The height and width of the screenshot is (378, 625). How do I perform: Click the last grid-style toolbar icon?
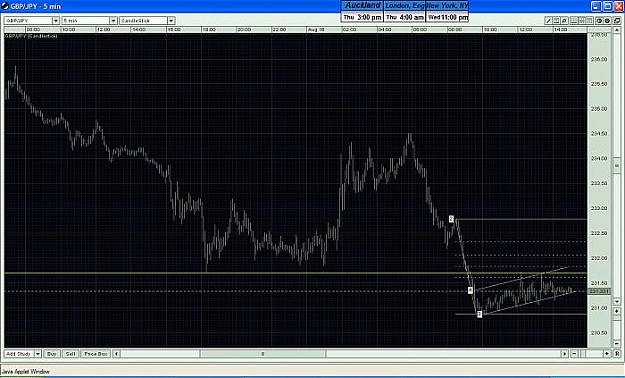click(590, 21)
